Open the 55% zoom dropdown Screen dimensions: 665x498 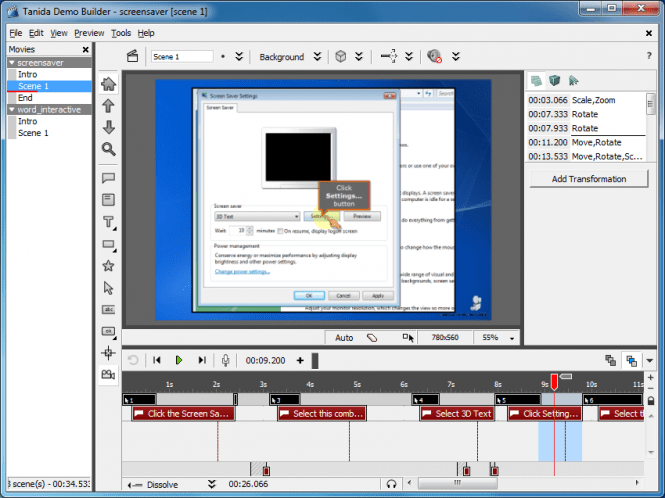tap(512, 338)
